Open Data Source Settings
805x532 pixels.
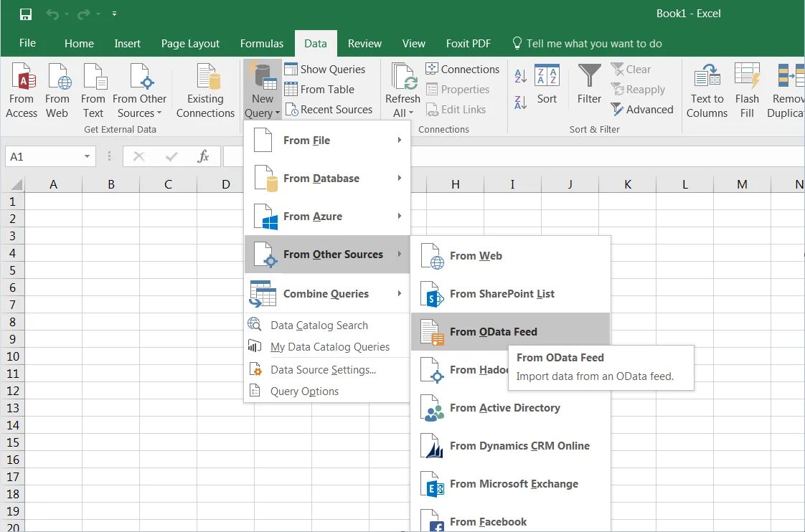(327, 369)
